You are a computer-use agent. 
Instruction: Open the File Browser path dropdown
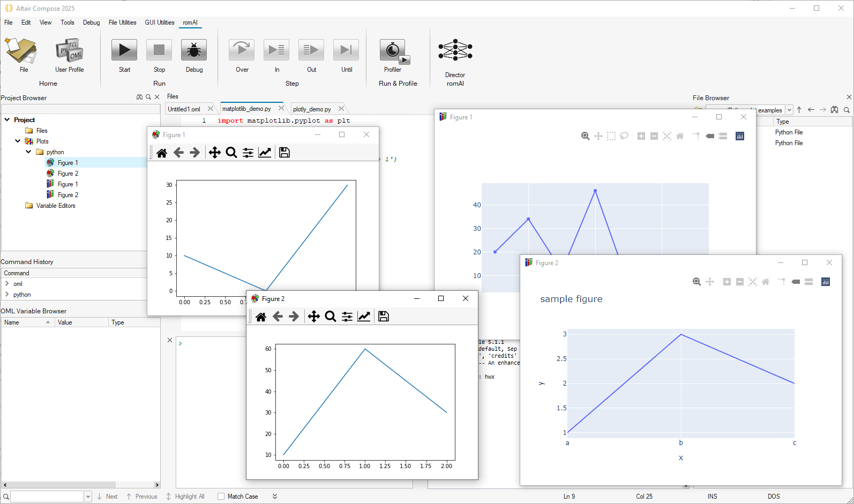[789, 110]
